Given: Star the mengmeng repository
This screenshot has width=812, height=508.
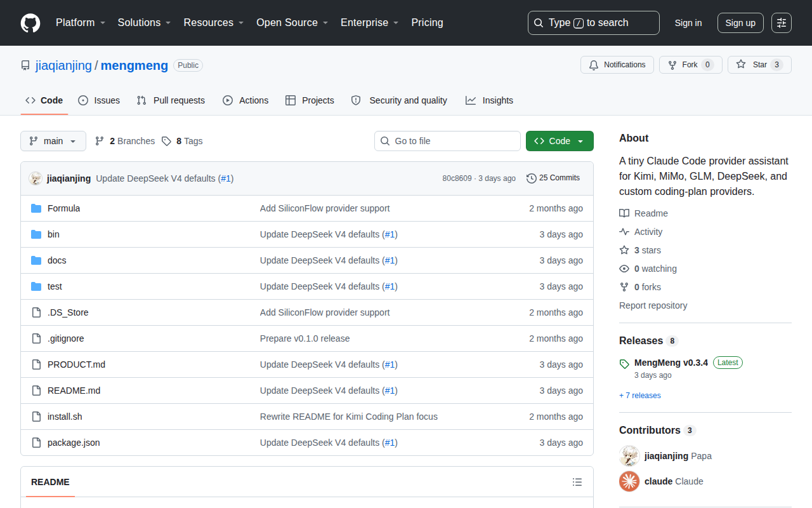Looking at the screenshot, I should [759, 65].
